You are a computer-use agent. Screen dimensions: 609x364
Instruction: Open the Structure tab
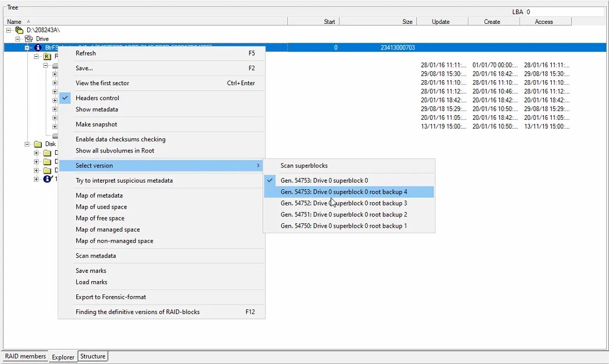pos(92,356)
